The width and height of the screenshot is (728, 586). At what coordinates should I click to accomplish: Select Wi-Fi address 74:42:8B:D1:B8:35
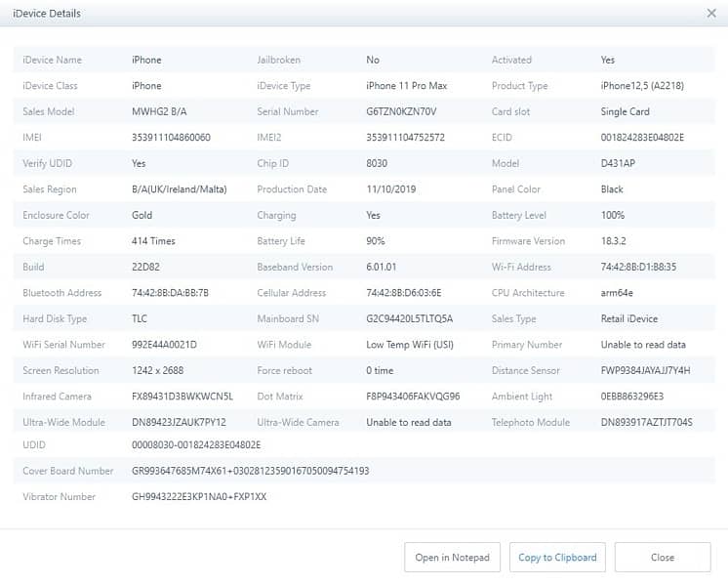click(x=638, y=268)
